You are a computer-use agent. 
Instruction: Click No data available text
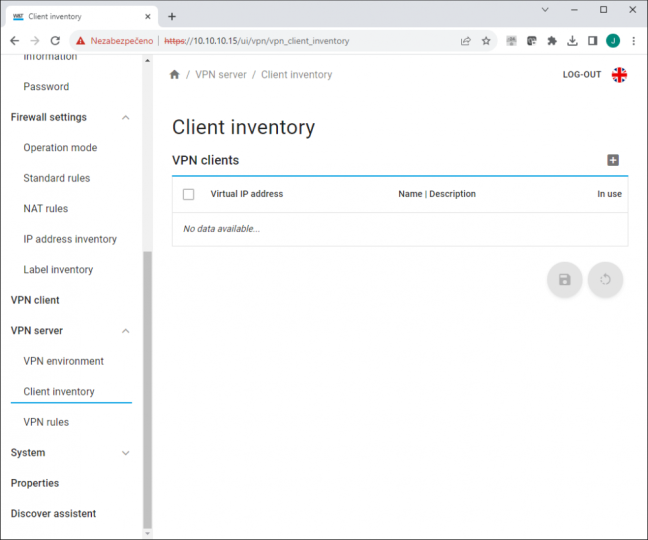222,229
